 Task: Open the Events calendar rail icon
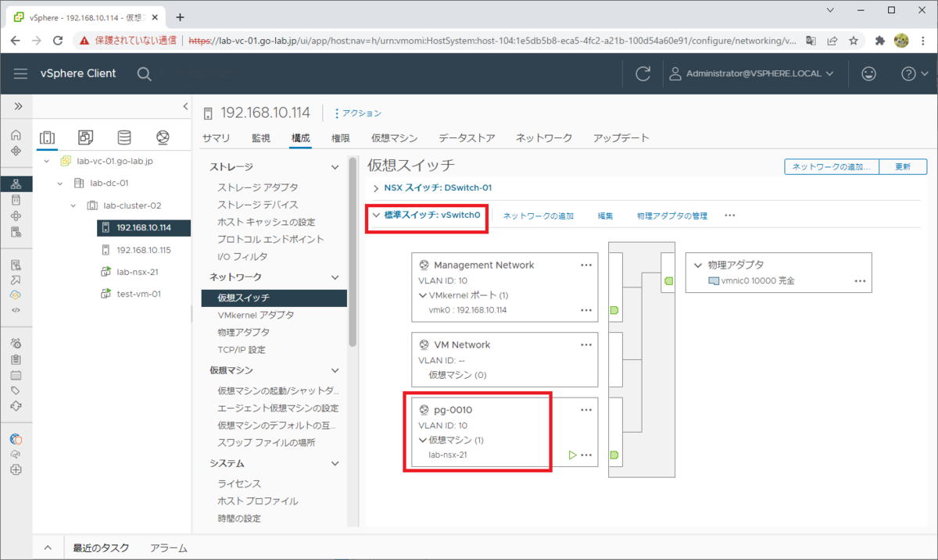[x=16, y=375]
